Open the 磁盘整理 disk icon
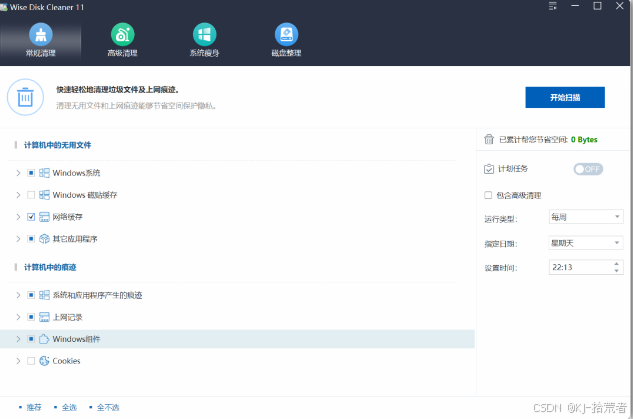The height and width of the screenshot is (419, 633). (286, 35)
